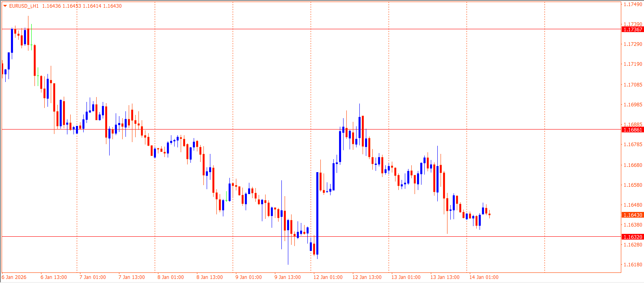Screen dimensions: 644x283
Task: Click the 1.16180 price scale value
Action: [x=633, y=265]
